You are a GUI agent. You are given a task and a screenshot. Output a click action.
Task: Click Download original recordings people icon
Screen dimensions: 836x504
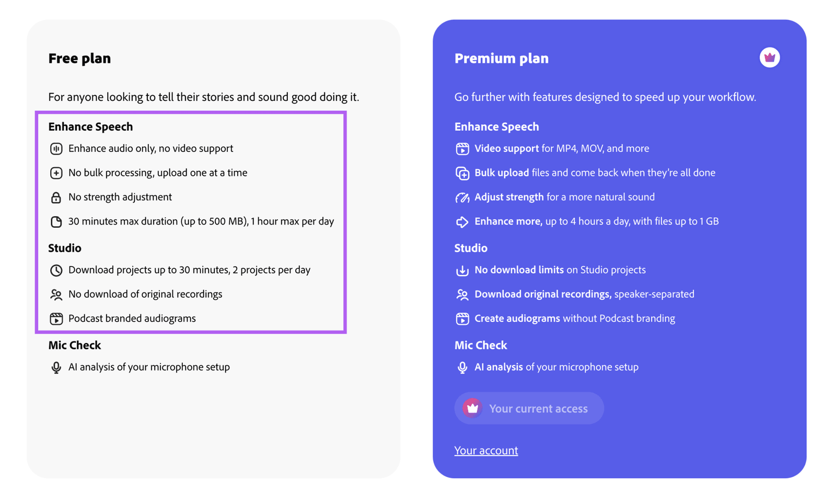click(462, 295)
